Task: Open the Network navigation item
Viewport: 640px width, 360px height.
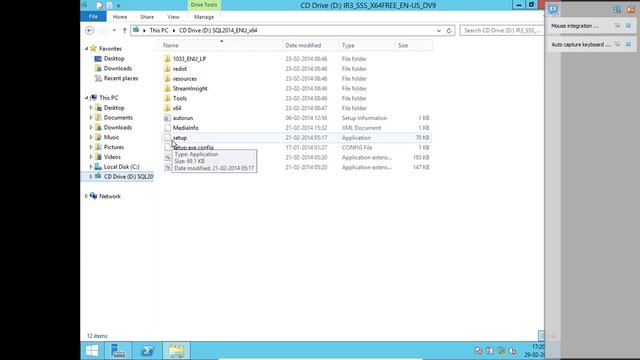Action: [x=110, y=196]
